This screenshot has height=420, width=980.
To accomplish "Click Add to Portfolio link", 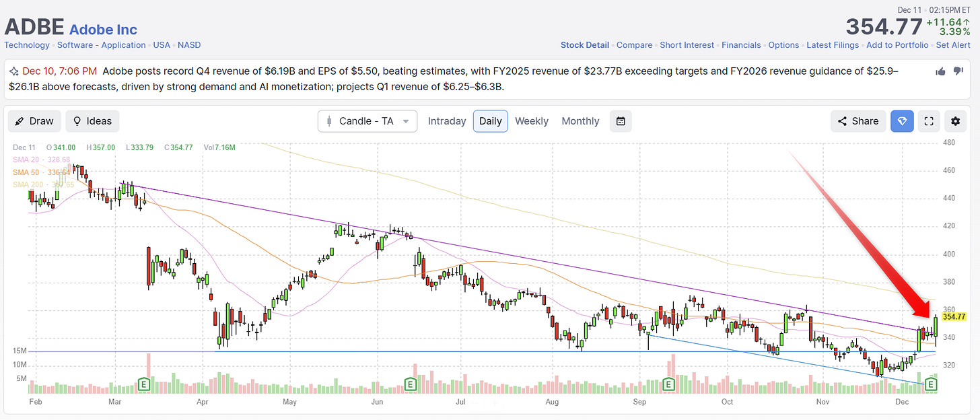I will point(897,45).
